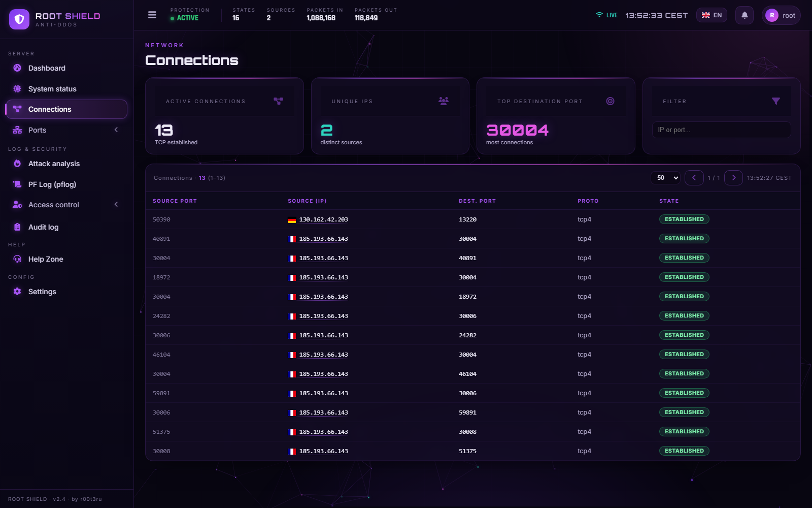The height and width of the screenshot is (508, 812).
Task: Sort by the Dest. Port column header
Action: coord(477,201)
